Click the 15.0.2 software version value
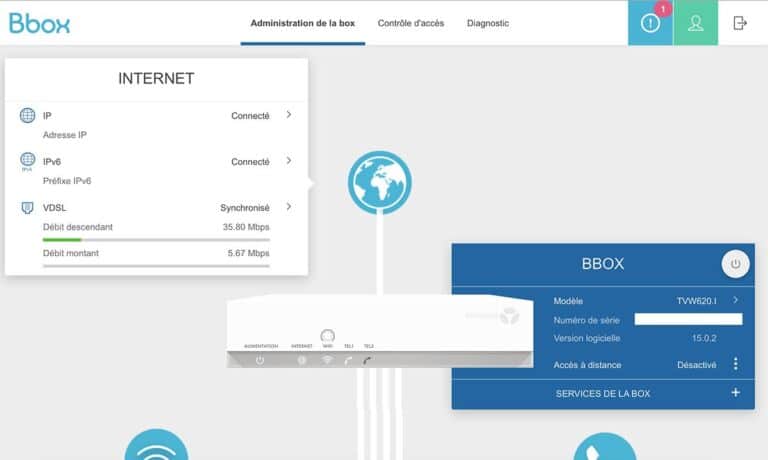 704,338
